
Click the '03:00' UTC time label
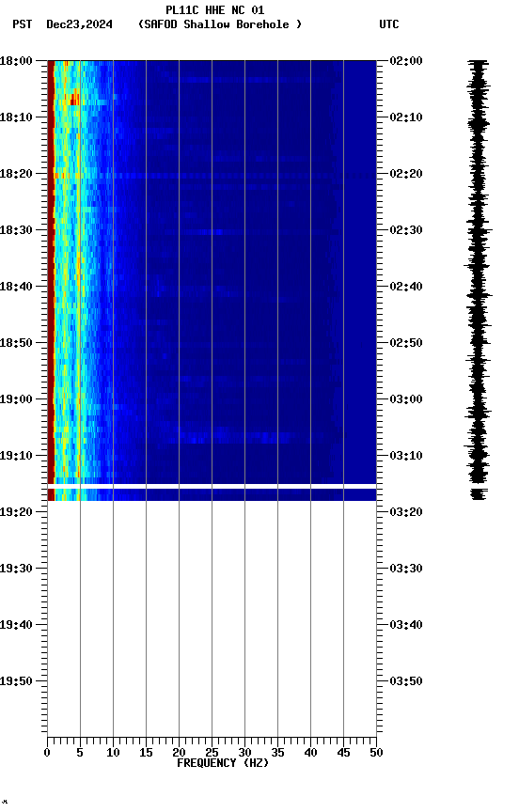[x=406, y=399]
